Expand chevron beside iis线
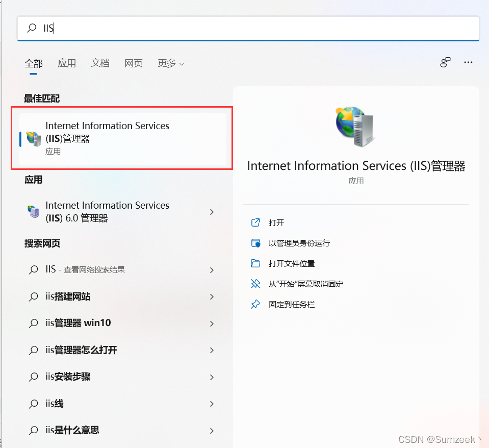489x448 pixels. pyautogui.click(x=212, y=404)
